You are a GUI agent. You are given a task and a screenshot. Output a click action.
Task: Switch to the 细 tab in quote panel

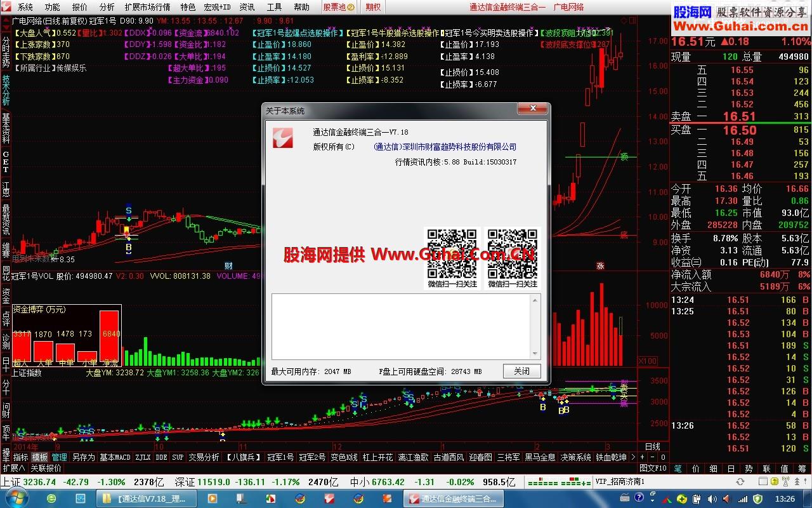714,468
